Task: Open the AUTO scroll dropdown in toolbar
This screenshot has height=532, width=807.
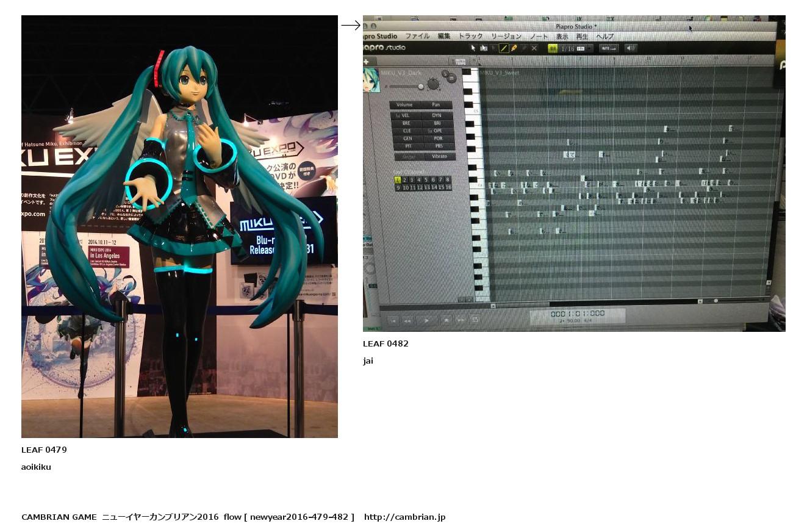Action: point(608,48)
